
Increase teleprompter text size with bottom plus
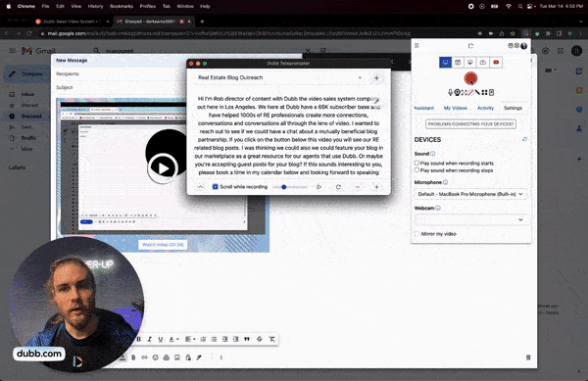coord(376,187)
